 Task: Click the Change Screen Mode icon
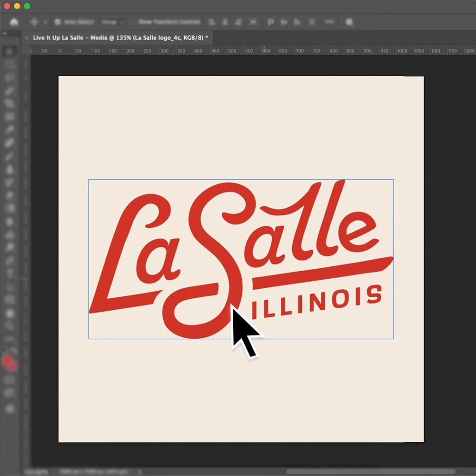pyautogui.click(x=10, y=393)
